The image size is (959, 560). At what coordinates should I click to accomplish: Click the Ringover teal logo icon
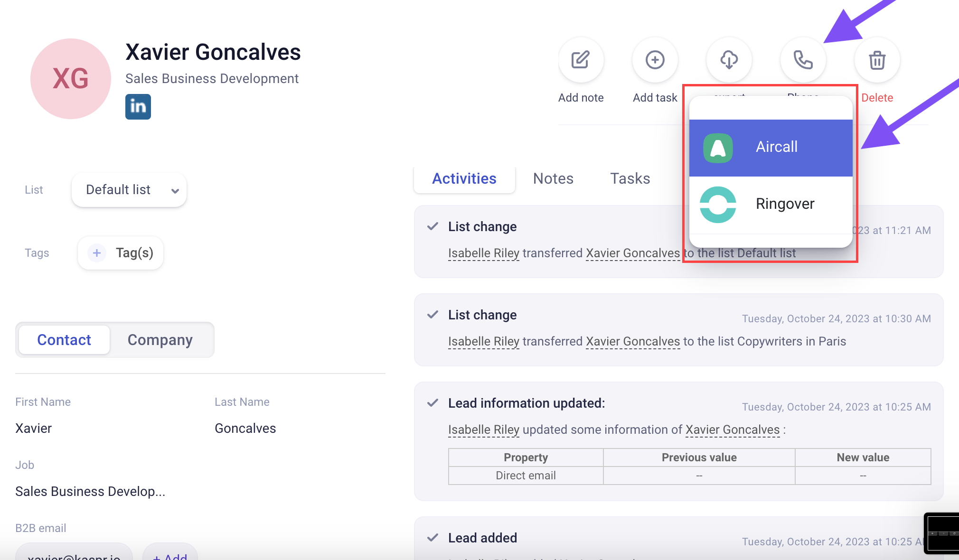718,205
